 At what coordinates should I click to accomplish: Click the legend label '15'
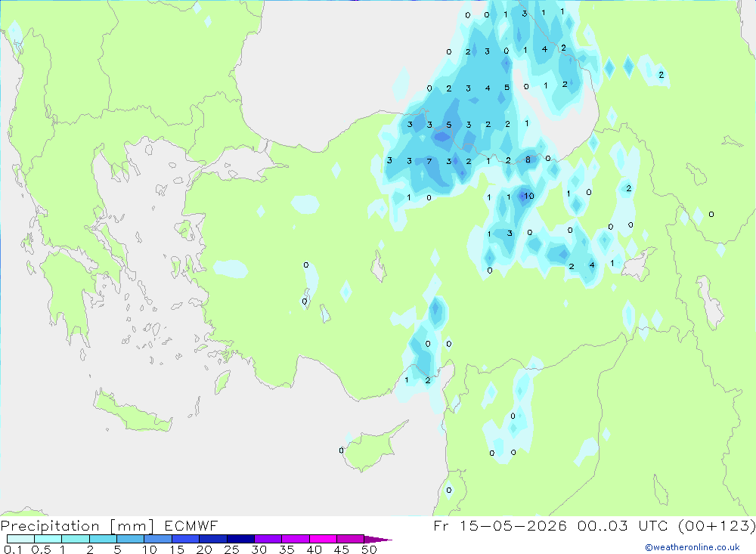tap(176, 549)
